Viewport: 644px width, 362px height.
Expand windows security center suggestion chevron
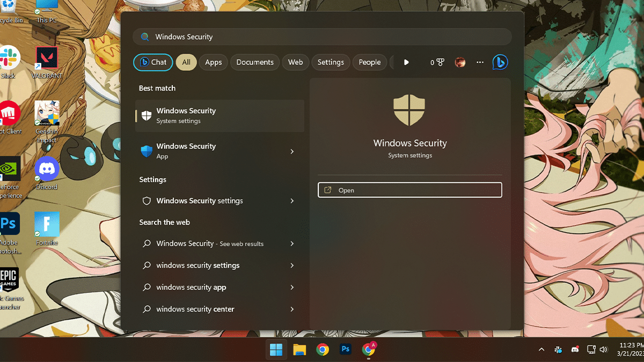tap(292, 309)
